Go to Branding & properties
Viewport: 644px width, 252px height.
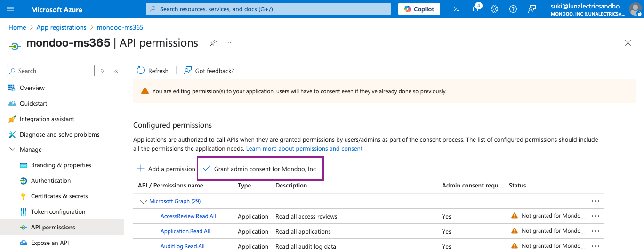62,165
